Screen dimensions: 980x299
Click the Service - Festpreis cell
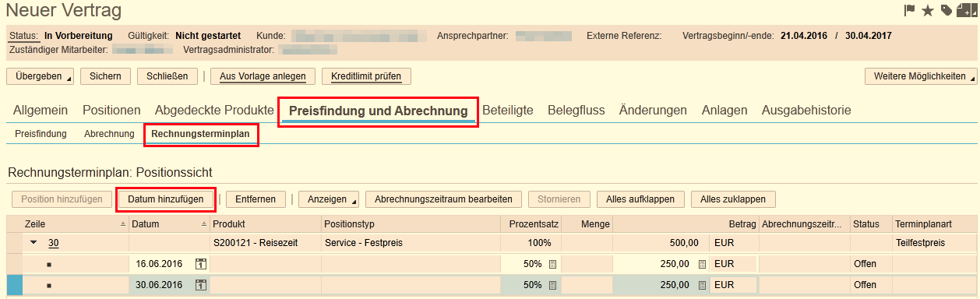coord(411,243)
